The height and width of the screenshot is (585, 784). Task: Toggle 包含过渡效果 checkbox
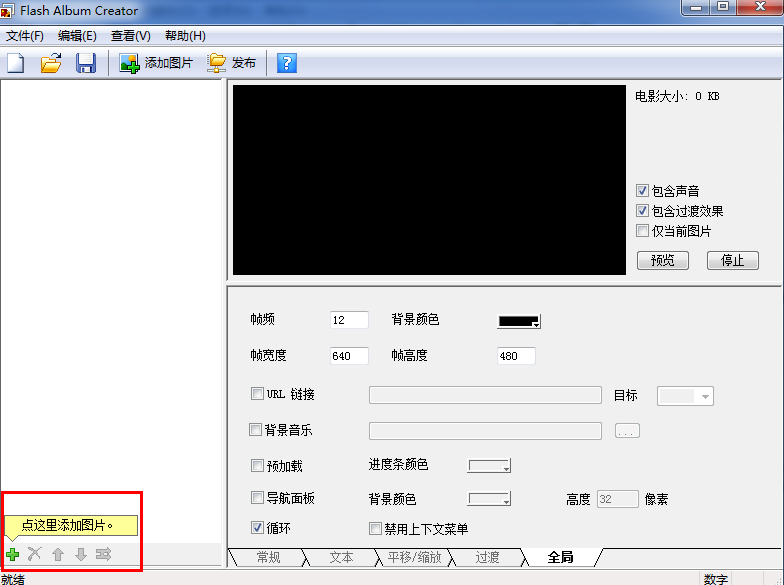point(642,210)
